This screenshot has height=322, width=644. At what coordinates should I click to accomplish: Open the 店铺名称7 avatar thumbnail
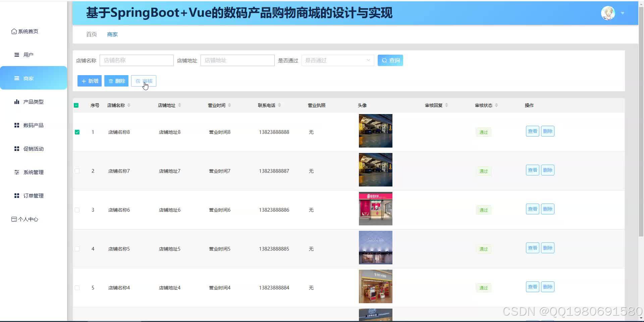point(376,170)
